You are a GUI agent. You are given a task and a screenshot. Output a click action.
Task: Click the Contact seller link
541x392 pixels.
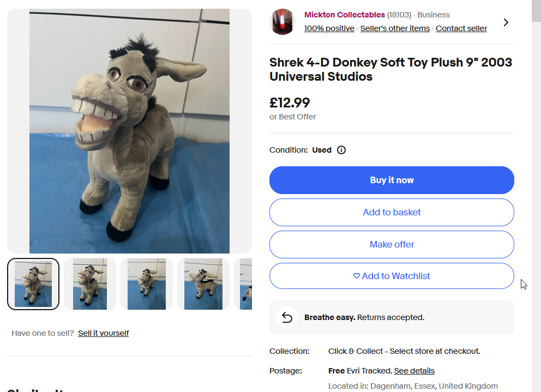pos(461,28)
